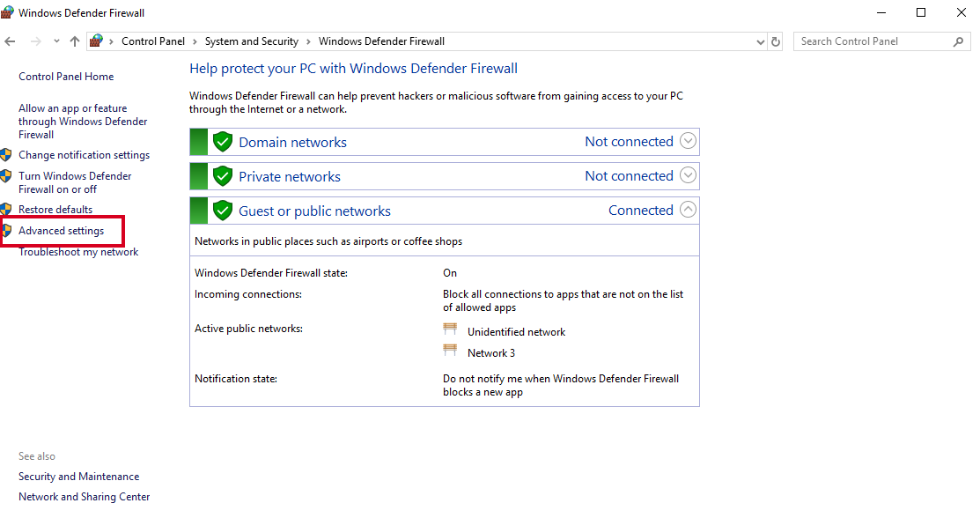
Task: Open Advanced settings
Action: (x=63, y=230)
